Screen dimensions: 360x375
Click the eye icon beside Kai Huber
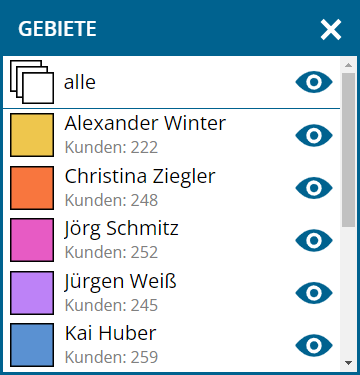pos(314,345)
